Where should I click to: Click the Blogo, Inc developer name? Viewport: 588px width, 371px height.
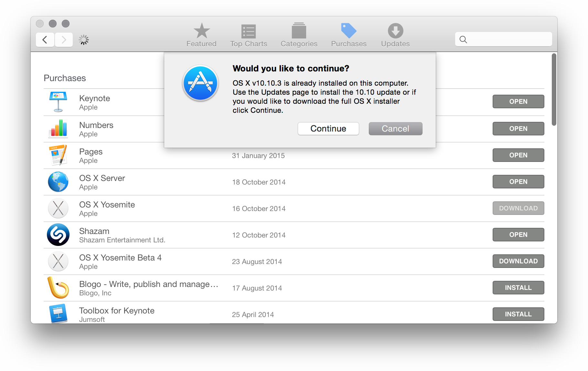point(95,293)
